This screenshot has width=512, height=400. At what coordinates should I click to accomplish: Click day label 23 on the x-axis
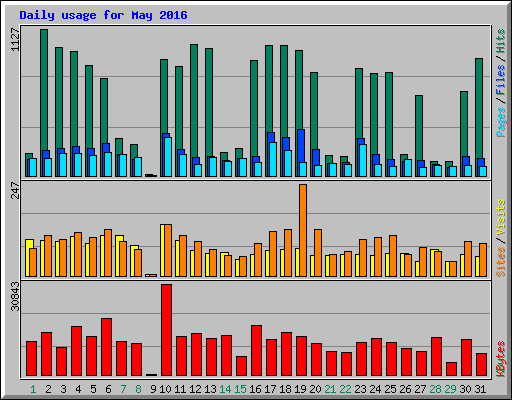[x=360, y=389]
